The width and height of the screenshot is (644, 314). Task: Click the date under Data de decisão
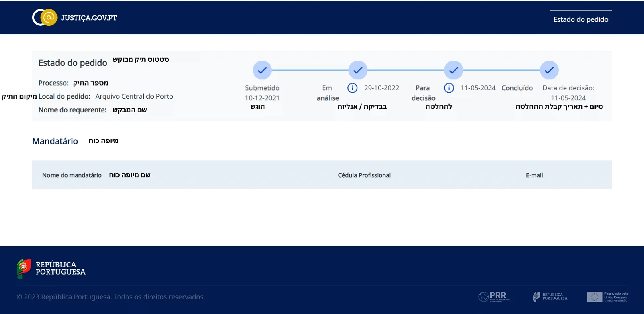[x=568, y=98]
